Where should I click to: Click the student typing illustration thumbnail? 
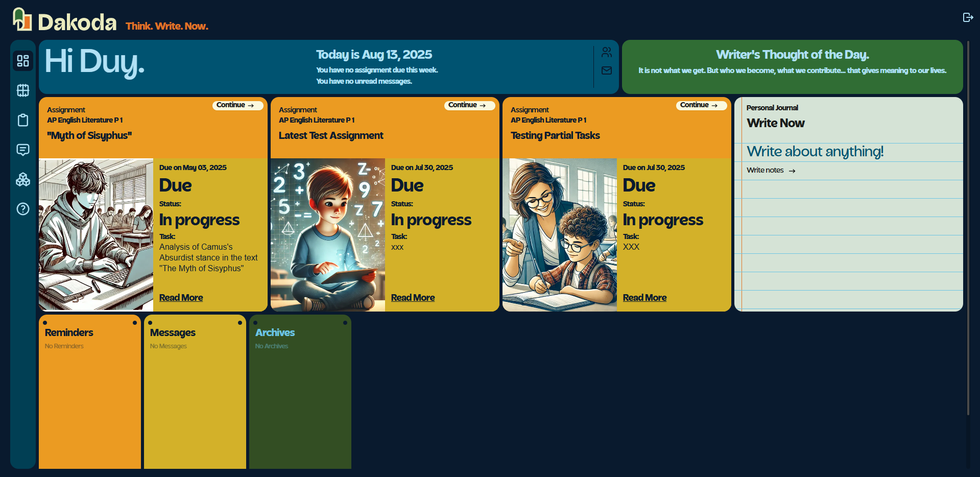click(96, 234)
